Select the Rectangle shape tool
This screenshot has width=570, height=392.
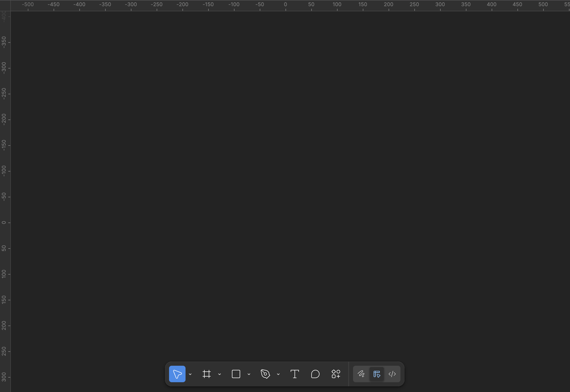coord(236,374)
